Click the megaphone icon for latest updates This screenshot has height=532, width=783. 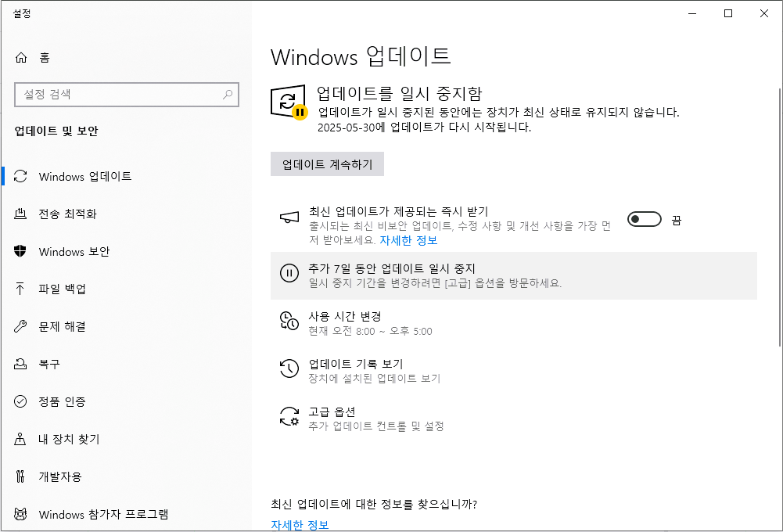(x=289, y=217)
